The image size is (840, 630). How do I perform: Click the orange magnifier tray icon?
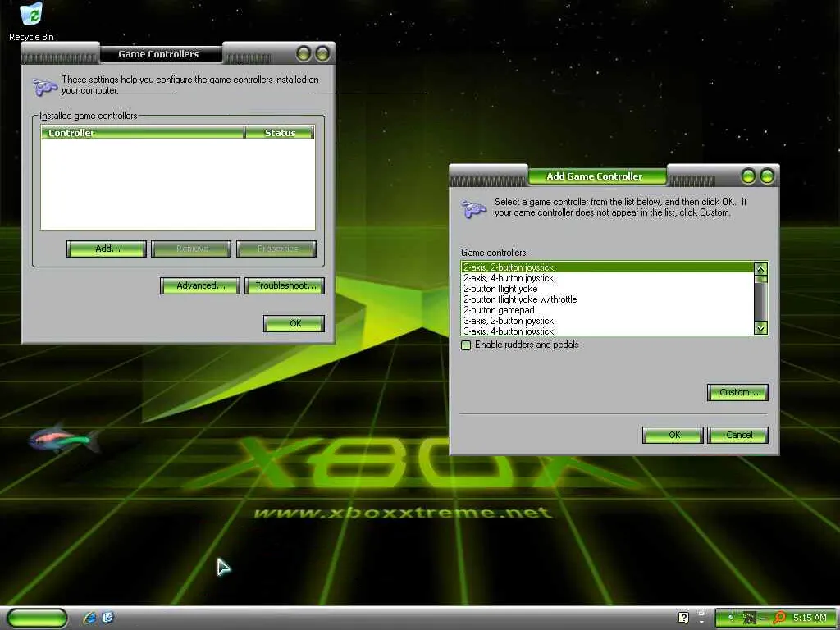click(779, 618)
